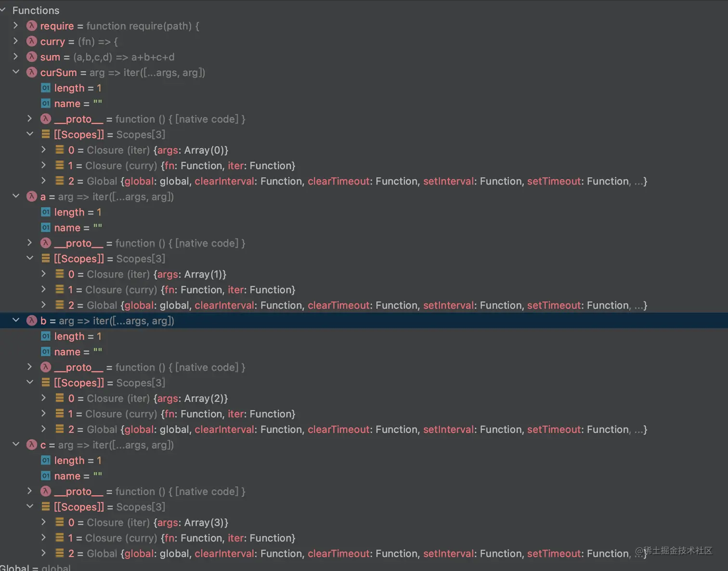The height and width of the screenshot is (571, 728).
Task: Select the 'name = ""' row under c
Action: pyautogui.click(x=364, y=476)
